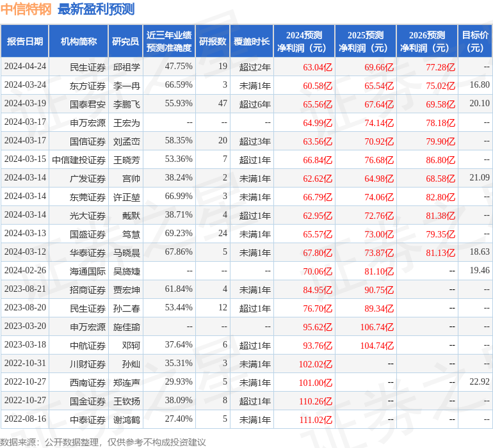Click the 2026预测净利润 column header
Image resolution: width=493 pixels, height=448 pixels.
coord(427,41)
